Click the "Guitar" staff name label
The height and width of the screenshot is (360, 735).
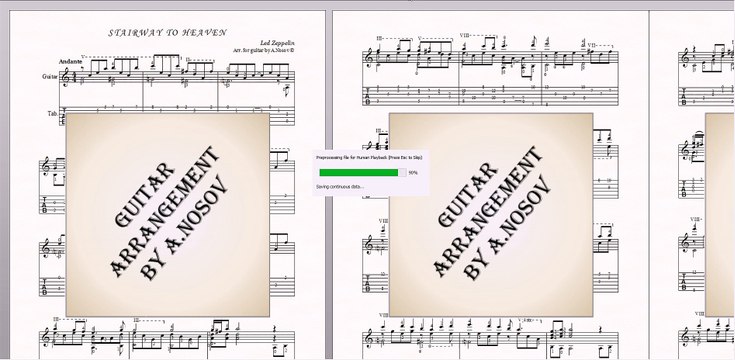(x=50, y=76)
